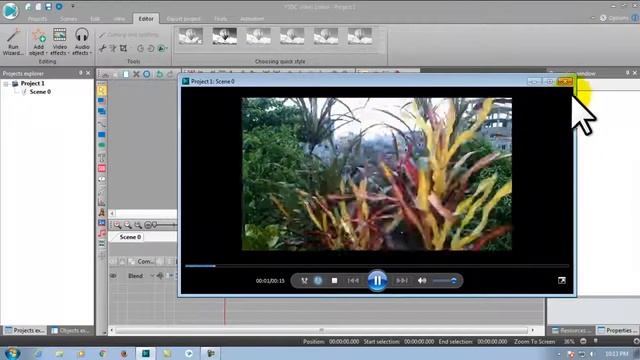640x360 pixels.
Task: Toggle fullscreen in preview player
Action: pyautogui.click(x=562, y=280)
